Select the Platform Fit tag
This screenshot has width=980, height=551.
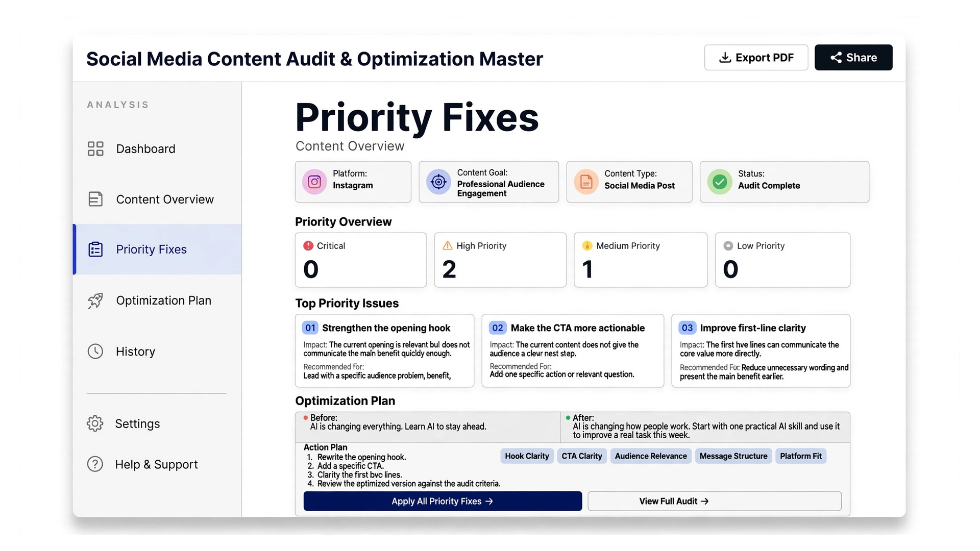click(x=801, y=456)
